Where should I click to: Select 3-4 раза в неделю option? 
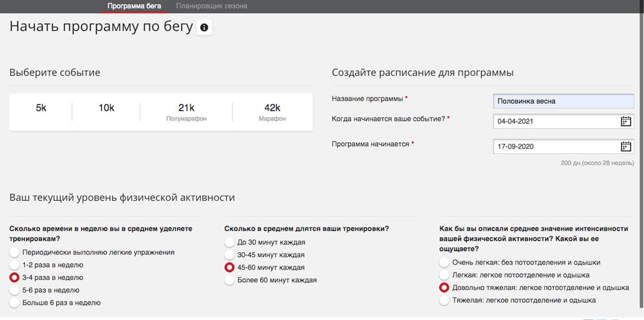(14, 278)
